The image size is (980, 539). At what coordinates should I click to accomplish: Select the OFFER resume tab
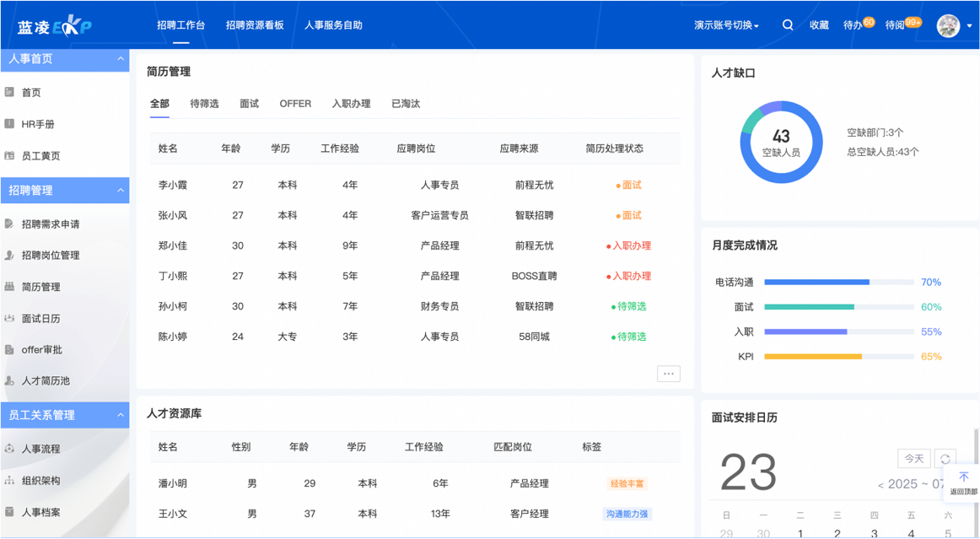click(295, 104)
